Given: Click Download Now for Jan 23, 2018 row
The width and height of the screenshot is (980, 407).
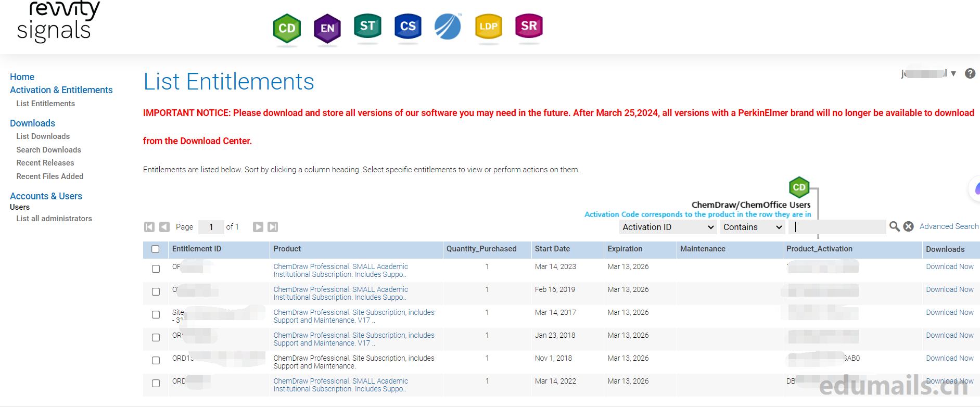Looking at the screenshot, I should (950, 335).
